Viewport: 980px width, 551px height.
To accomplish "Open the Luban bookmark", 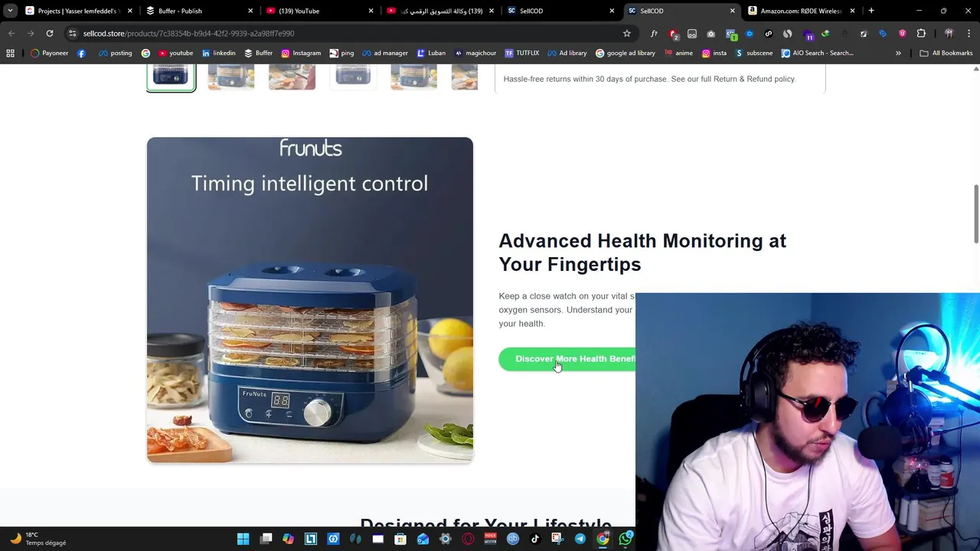I will click(x=431, y=53).
